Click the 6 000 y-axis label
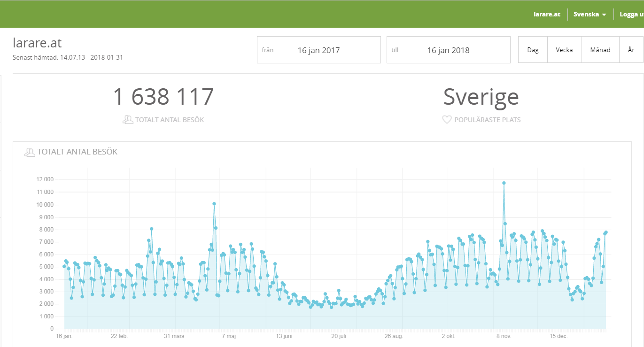This screenshot has width=644, height=347. pyautogui.click(x=46, y=254)
